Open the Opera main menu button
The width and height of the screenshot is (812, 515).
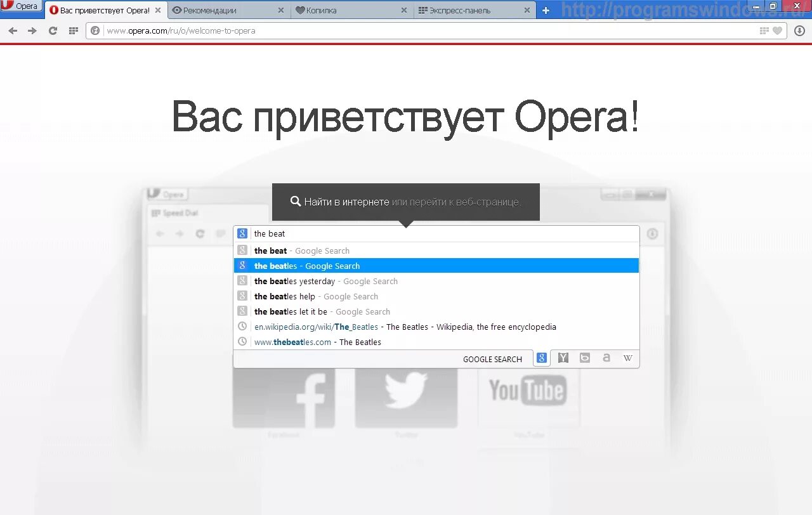click(x=21, y=6)
